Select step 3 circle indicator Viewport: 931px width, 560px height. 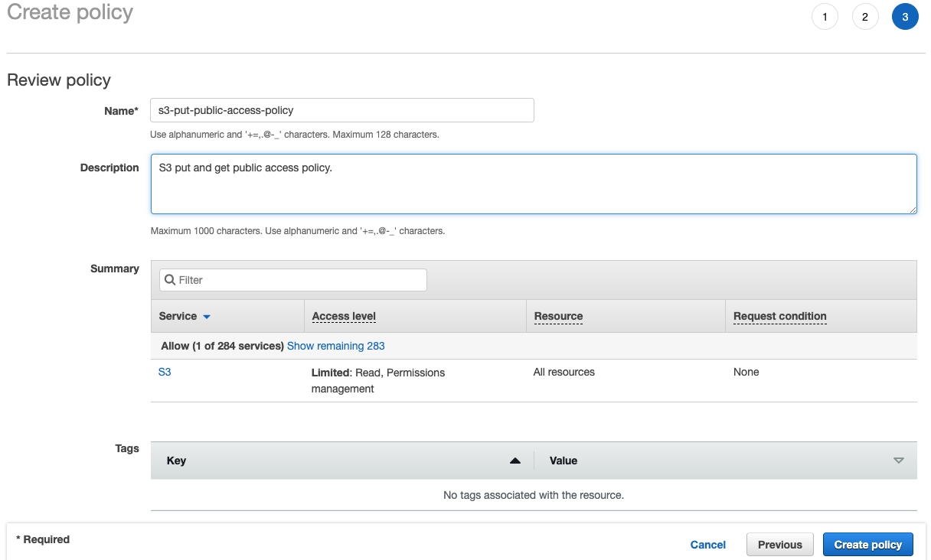coord(905,17)
